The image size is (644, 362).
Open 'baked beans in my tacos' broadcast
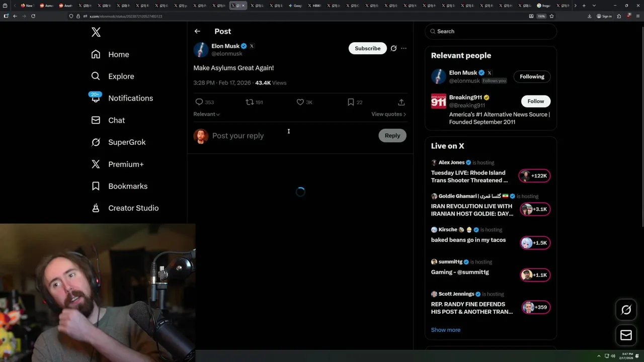(x=468, y=240)
